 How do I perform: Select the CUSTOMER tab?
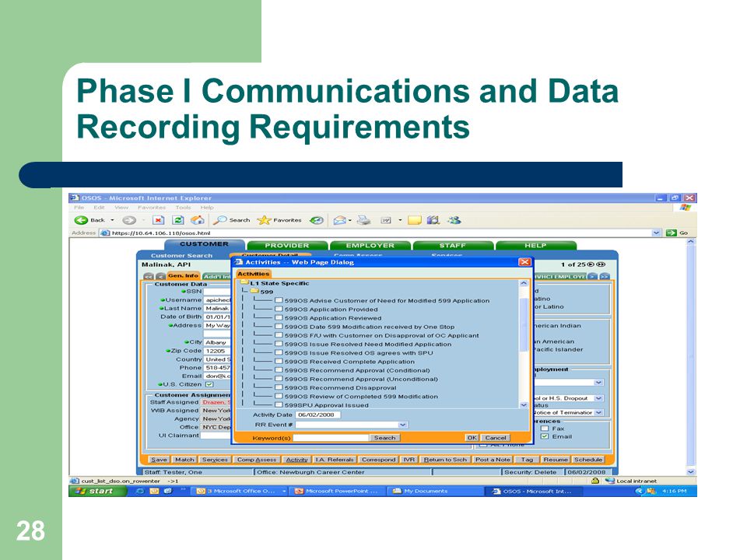click(x=205, y=244)
